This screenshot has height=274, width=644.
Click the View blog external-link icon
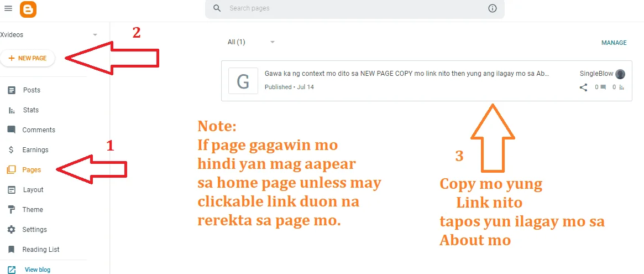[x=12, y=270]
